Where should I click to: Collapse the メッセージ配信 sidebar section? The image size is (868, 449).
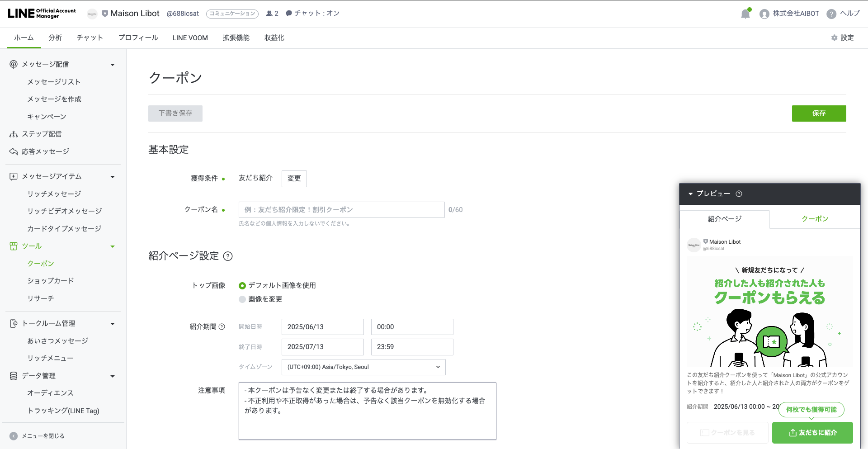click(x=113, y=65)
